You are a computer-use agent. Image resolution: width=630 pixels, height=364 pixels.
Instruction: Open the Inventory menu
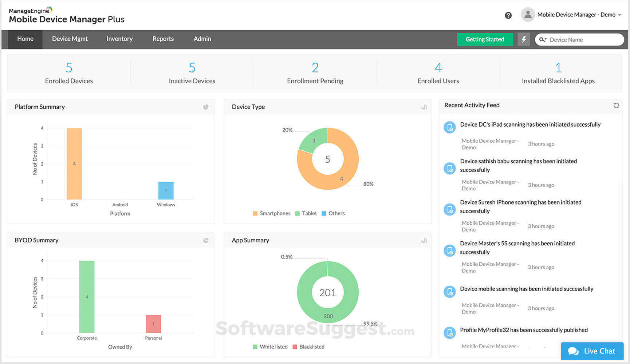119,39
